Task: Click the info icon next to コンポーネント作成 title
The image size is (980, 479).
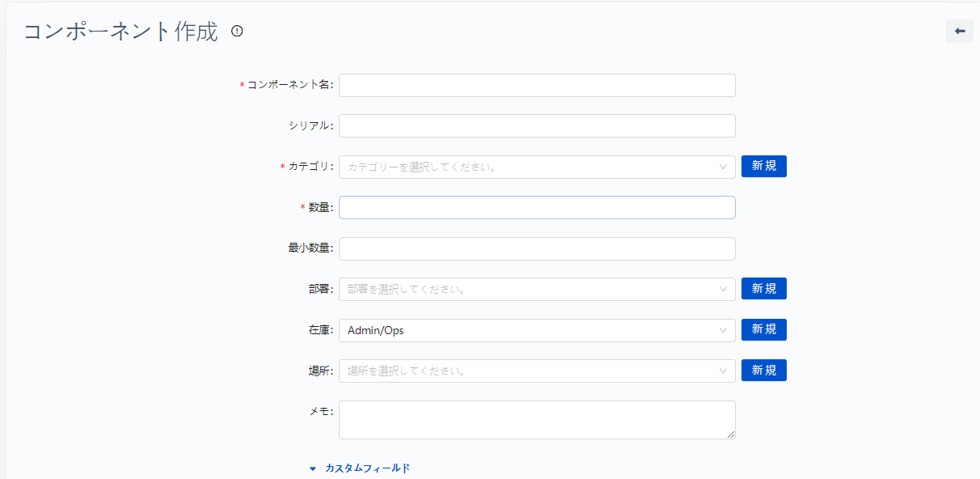Action: (235, 32)
